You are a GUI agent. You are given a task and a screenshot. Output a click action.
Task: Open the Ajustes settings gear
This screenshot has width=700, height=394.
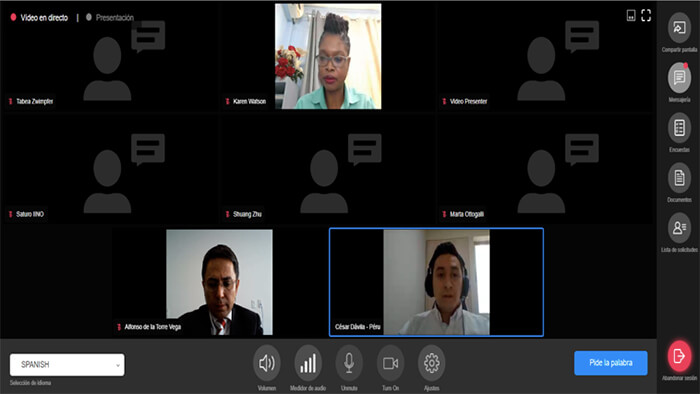click(x=431, y=363)
